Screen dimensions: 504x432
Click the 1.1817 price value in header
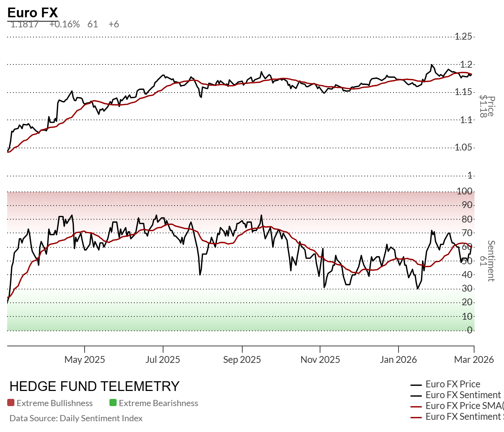[24, 24]
